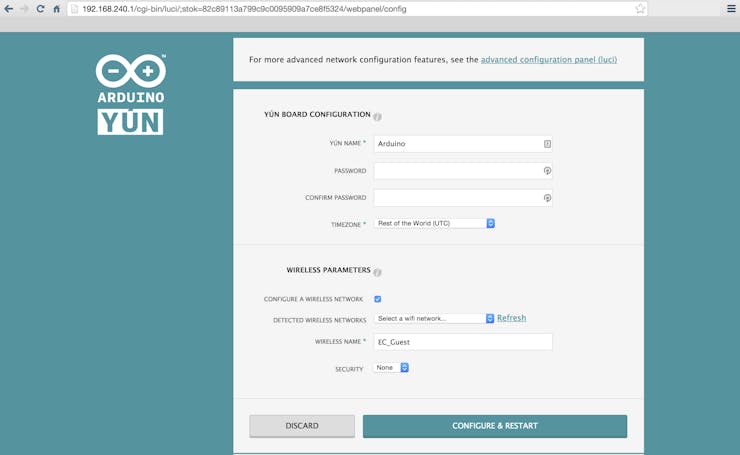The height and width of the screenshot is (455, 740).
Task: Click 'WIRELESS PARAMETERS' heading
Action: click(328, 270)
